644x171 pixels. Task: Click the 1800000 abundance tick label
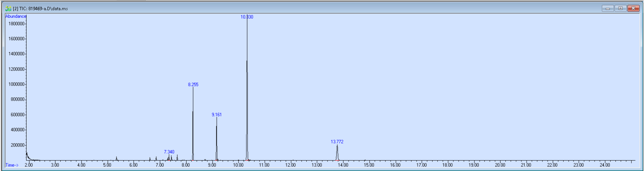coord(16,24)
